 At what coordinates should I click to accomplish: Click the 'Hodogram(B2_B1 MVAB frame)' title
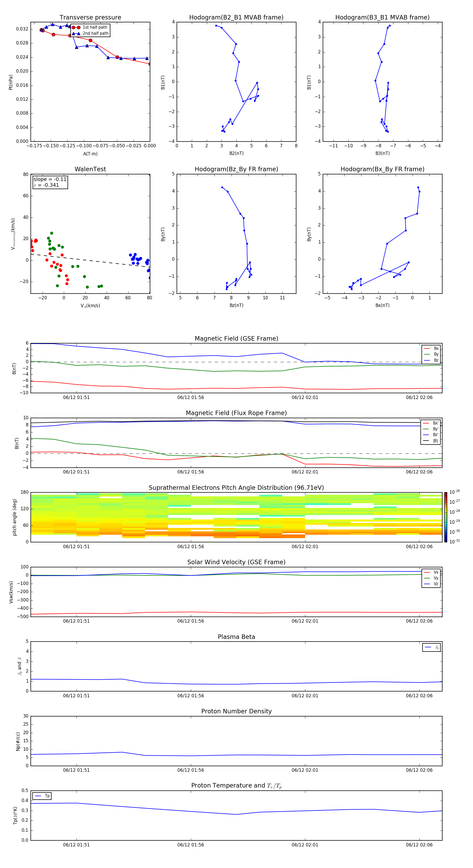pyautogui.click(x=236, y=17)
